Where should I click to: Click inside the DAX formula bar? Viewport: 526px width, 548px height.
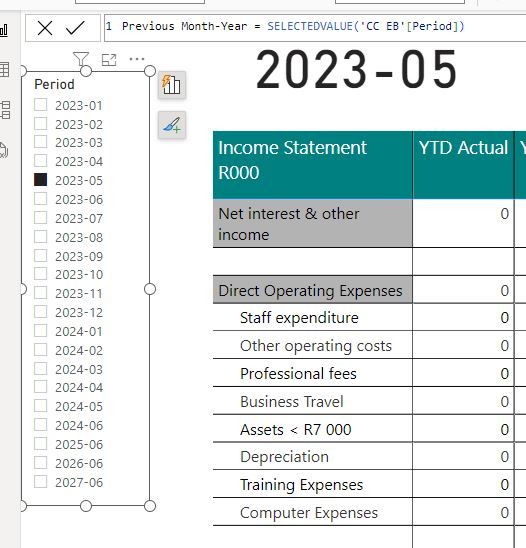tap(315, 28)
